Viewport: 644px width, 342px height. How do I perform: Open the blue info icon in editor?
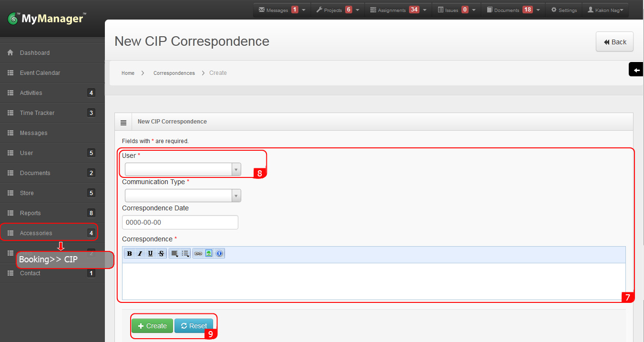point(219,254)
